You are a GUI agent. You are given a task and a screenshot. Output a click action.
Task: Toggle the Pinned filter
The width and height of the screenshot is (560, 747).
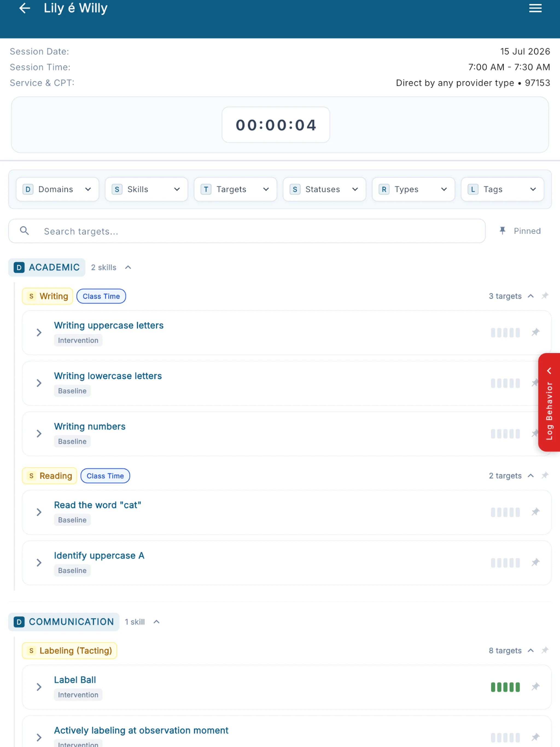click(x=520, y=231)
